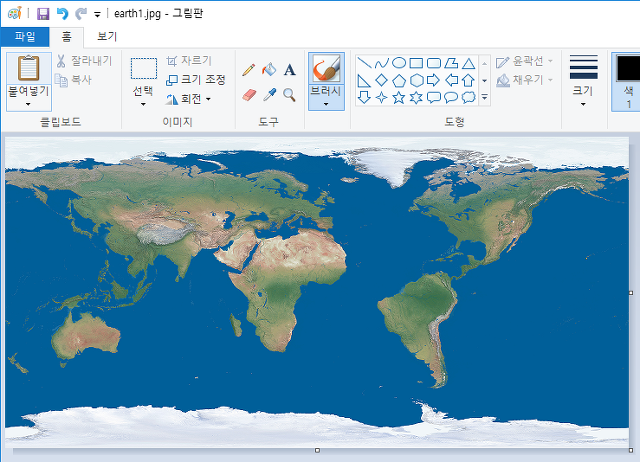The width and height of the screenshot is (640, 462).
Task: Click shapes gallery scroll down arrow
Action: [484, 80]
